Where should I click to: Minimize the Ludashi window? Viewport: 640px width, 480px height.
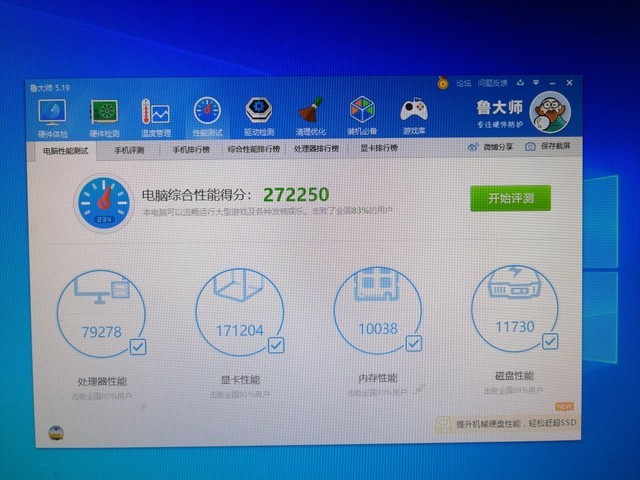(552, 83)
